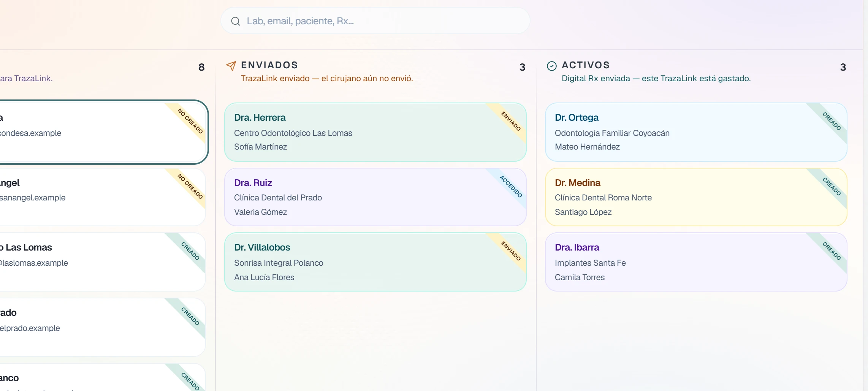Open Dr. Ortega card

tap(696, 132)
